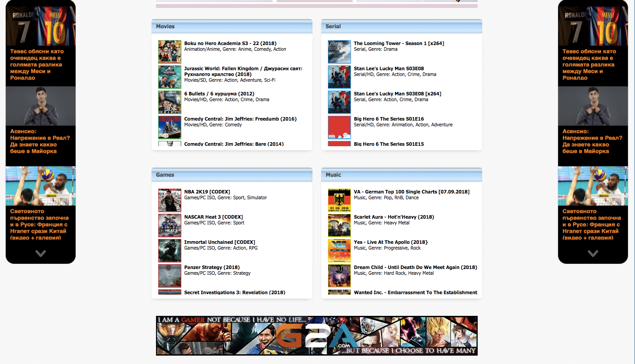Image resolution: width=635 pixels, height=364 pixels.
Task: Open Secret Investigations 3: Revelation (2018)
Action: pos(235,292)
